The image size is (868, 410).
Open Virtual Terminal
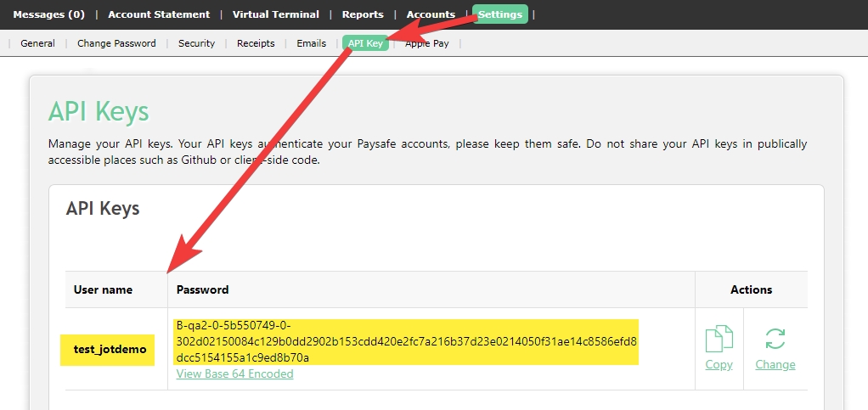[276, 14]
